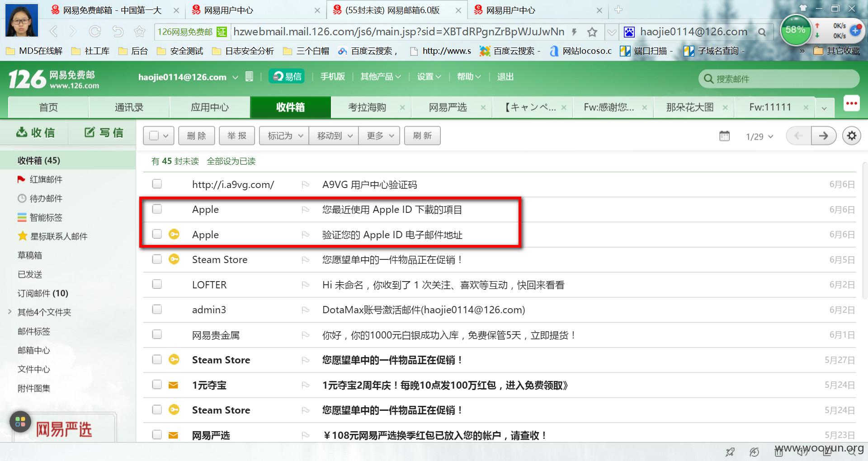The image size is (868, 461).
Task: Click the red three-dots more button
Action: [852, 103]
